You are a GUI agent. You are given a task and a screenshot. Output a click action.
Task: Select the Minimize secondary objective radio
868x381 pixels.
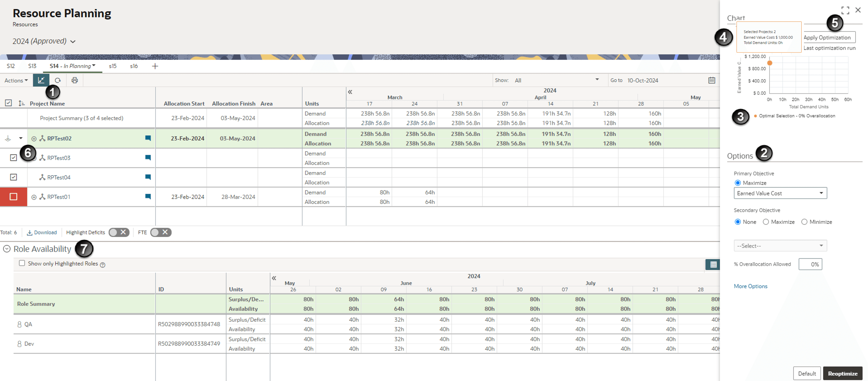coord(804,222)
